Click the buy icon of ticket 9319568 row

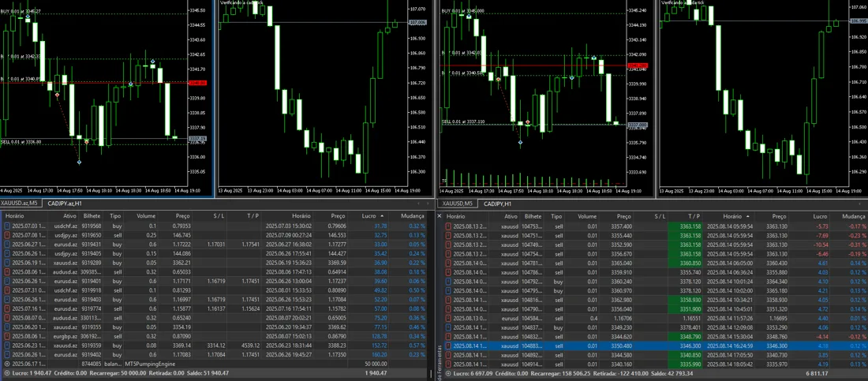pyautogui.click(x=6, y=226)
